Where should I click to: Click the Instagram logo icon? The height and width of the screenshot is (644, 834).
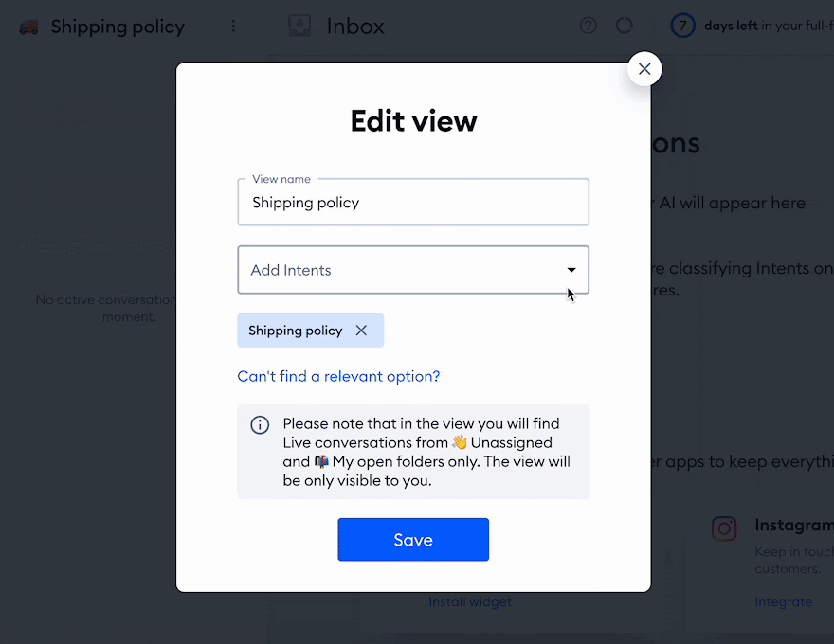[x=724, y=528]
